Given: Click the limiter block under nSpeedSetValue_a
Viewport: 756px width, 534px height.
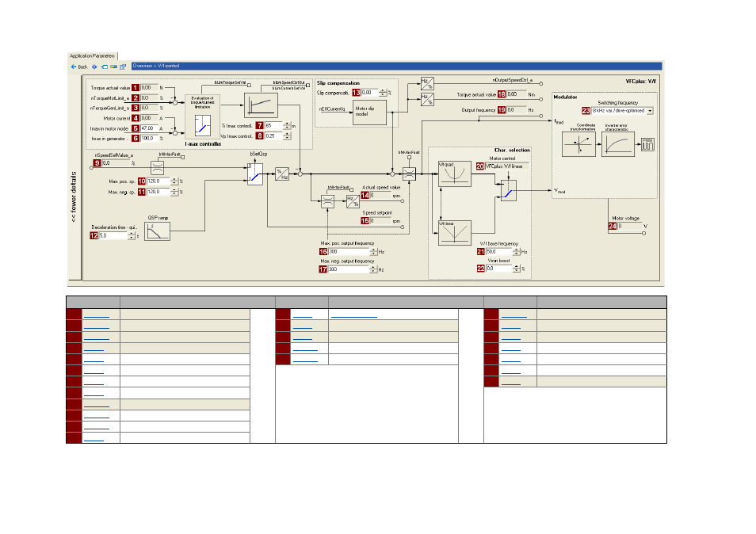Looking at the screenshot, I should pos(157,168).
